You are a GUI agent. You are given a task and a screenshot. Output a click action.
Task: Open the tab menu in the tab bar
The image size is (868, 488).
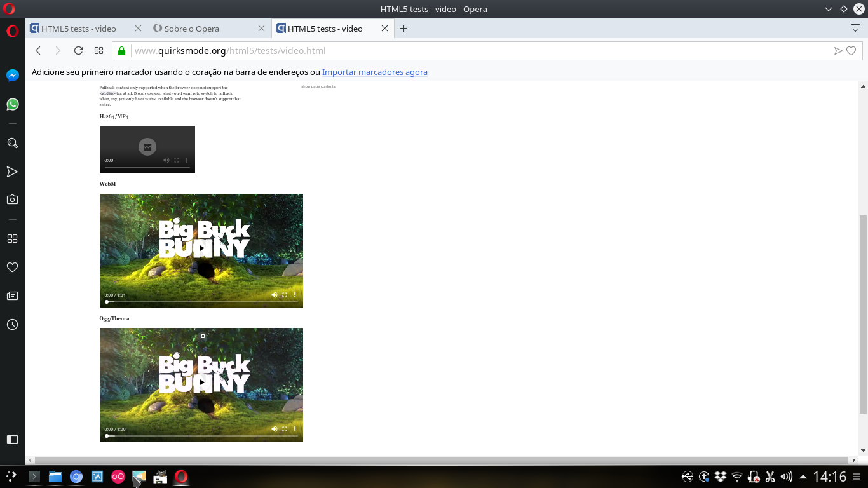855,29
